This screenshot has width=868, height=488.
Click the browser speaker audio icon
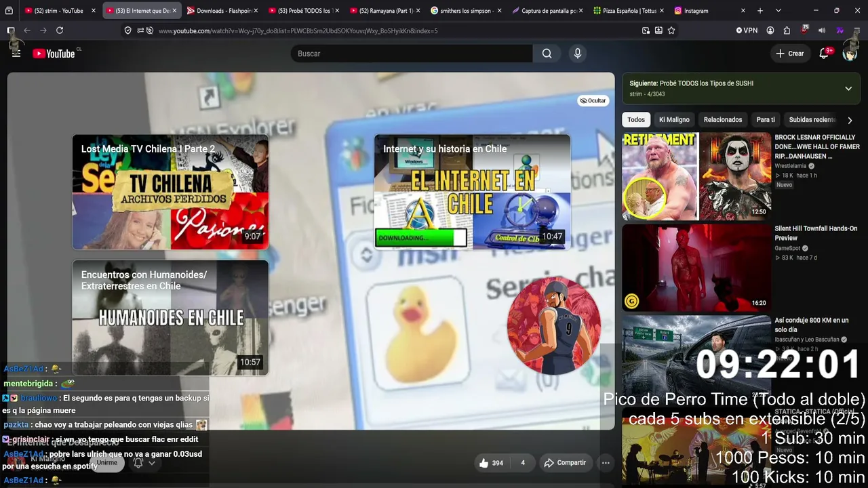pyautogui.click(x=822, y=30)
